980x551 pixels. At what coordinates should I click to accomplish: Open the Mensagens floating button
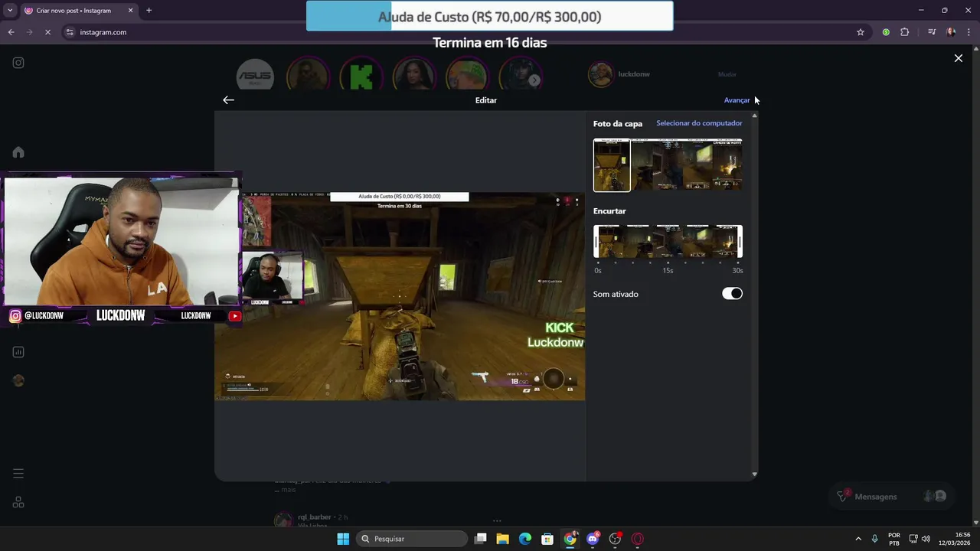(x=890, y=497)
